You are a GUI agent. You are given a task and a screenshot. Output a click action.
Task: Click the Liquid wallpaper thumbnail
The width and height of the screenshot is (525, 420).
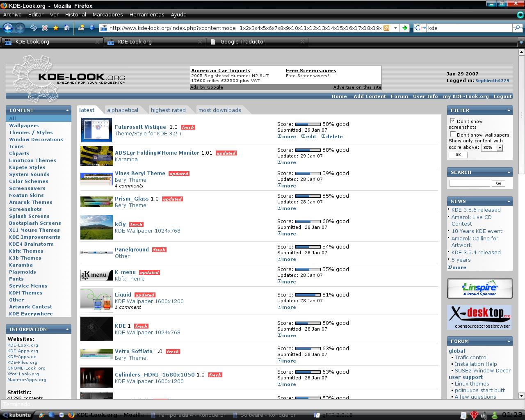[x=96, y=301]
